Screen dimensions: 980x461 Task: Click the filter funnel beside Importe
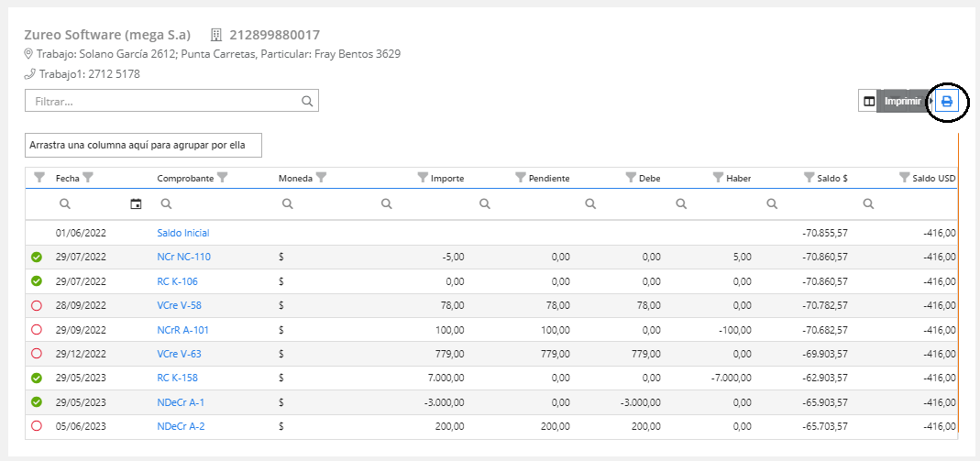[423, 178]
